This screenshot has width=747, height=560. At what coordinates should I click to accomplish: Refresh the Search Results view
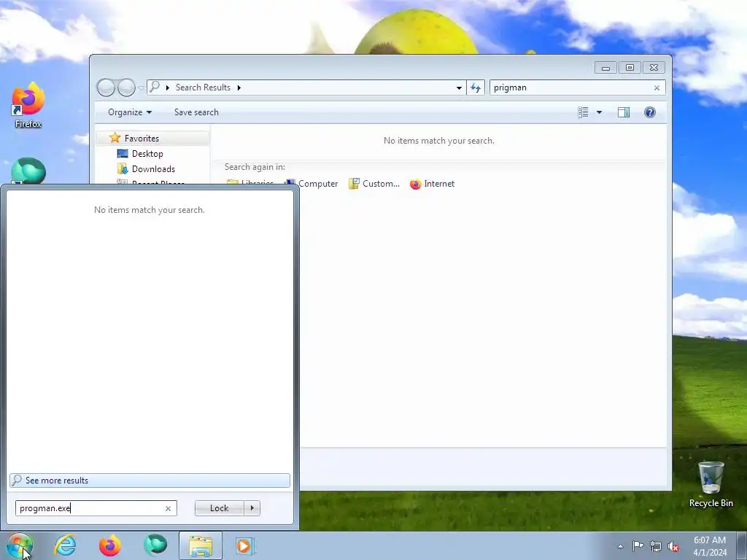tap(476, 87)
